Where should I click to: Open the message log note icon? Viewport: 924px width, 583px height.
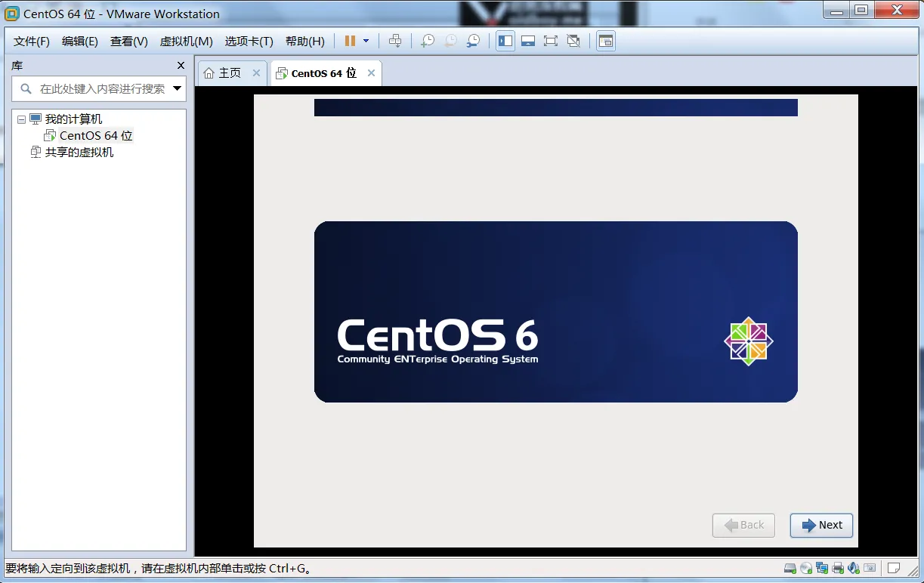pyautogui.click(x=893, y=568)
